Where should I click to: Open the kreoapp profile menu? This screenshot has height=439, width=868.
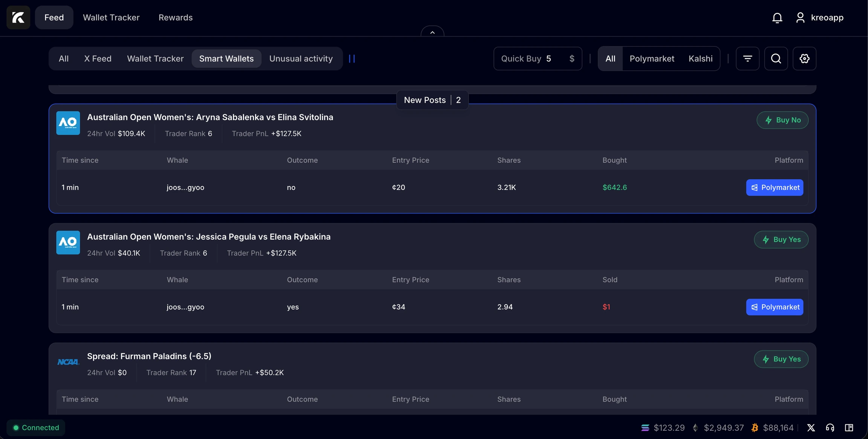[820, 18]
